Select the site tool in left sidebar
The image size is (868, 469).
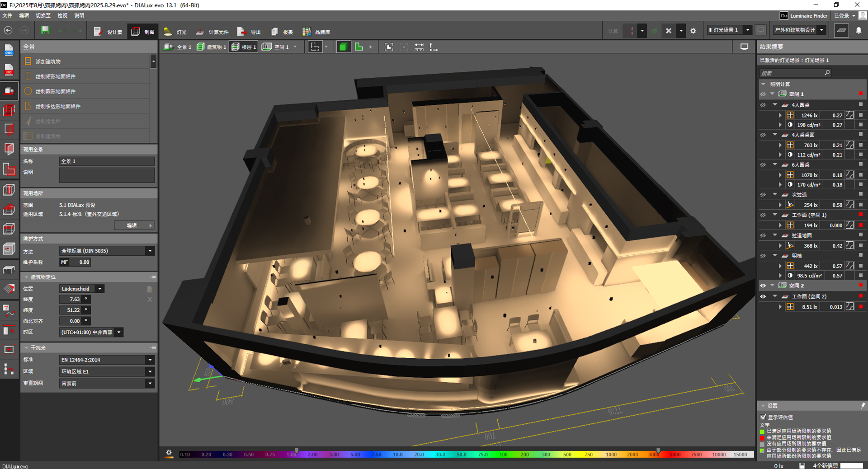[9, 91]
